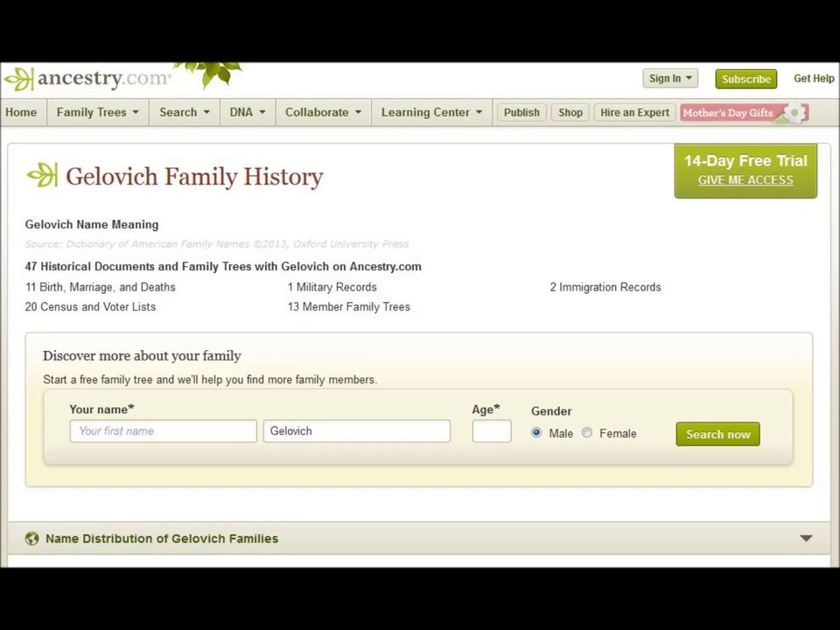
Task: Open 1 Military Records link
Action: tap(332, 287)
